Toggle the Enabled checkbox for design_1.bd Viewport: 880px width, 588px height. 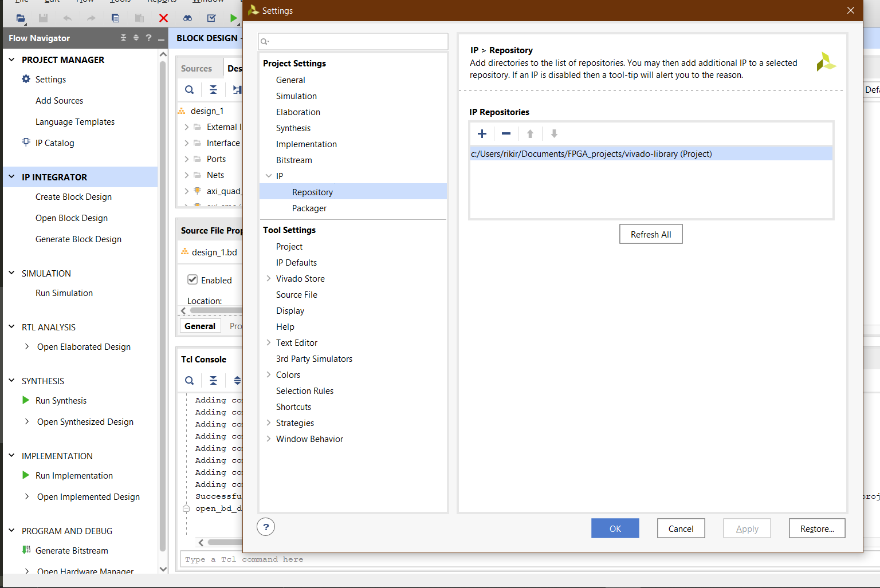pyautogui.click(x=192, y=279)
